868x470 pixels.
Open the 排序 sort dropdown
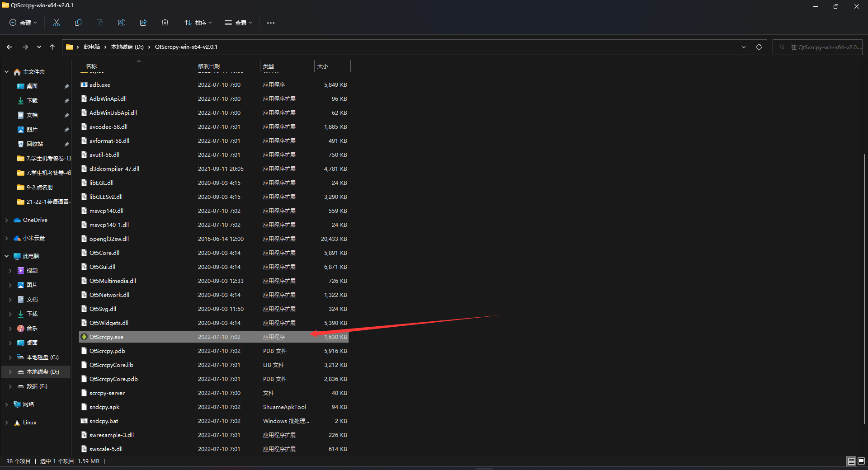coord(198,23)
